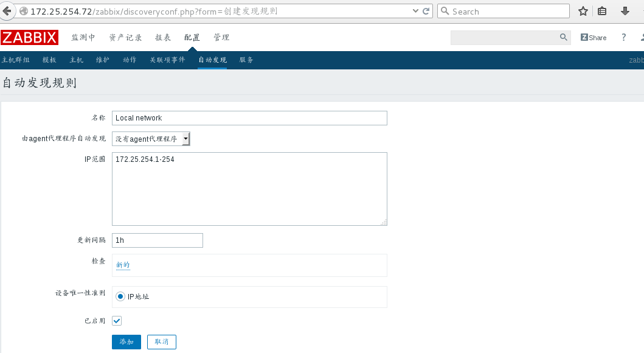Click the 名称 field with Local network
The width and height of the screenshot is (644, 353).
249,118
